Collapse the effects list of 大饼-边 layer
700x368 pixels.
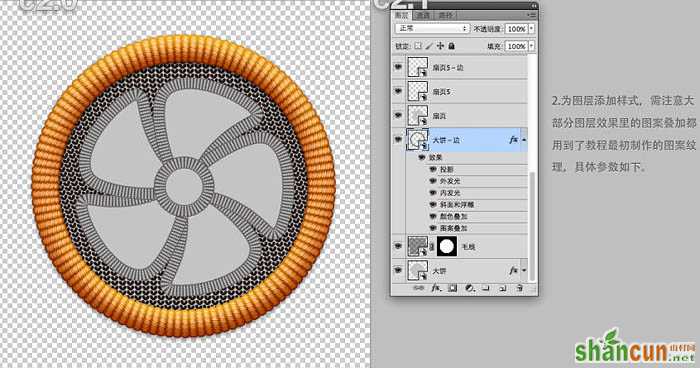click(x=524, y=140)
